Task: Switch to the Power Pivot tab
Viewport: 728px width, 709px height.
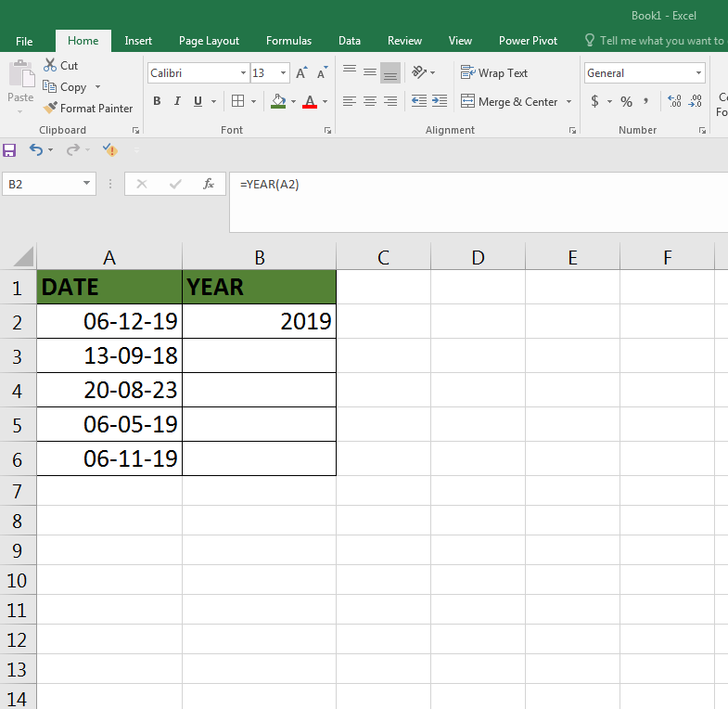Action: 528,41
